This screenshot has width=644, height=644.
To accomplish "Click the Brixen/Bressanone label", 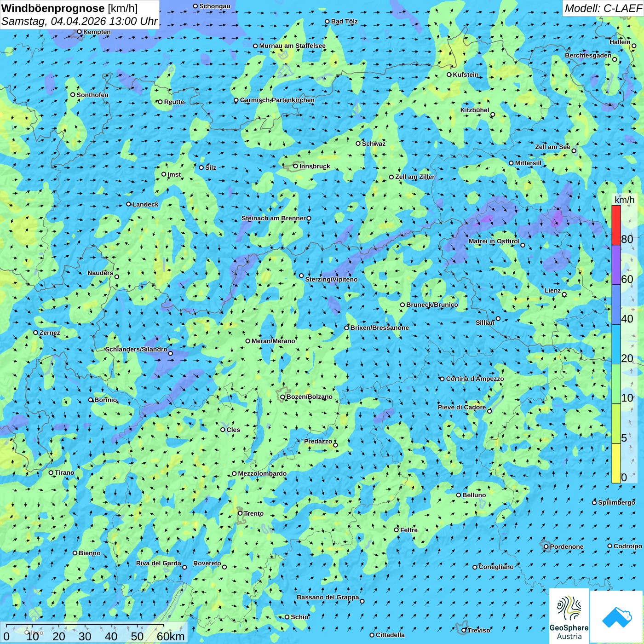I will click(x=379, y=328).
